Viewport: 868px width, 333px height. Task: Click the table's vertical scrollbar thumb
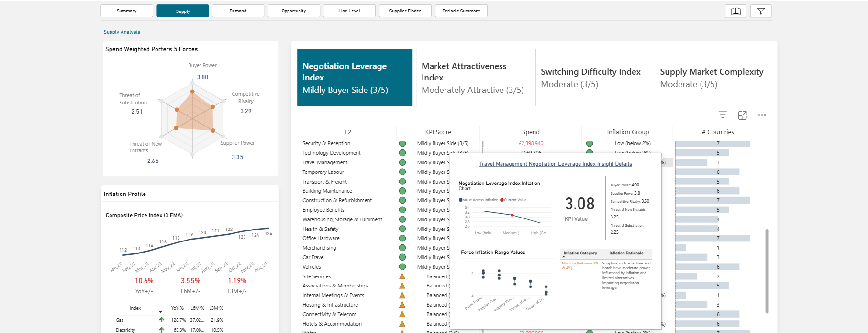coord(767,271)
